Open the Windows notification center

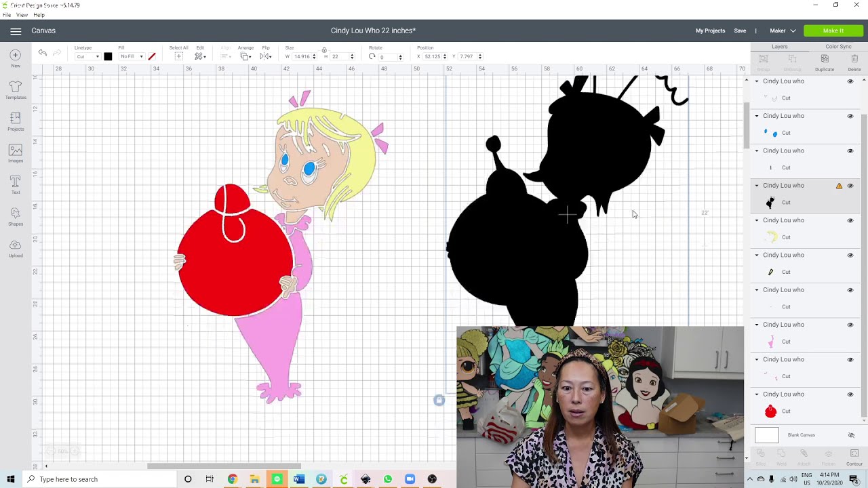click(854, 479)
